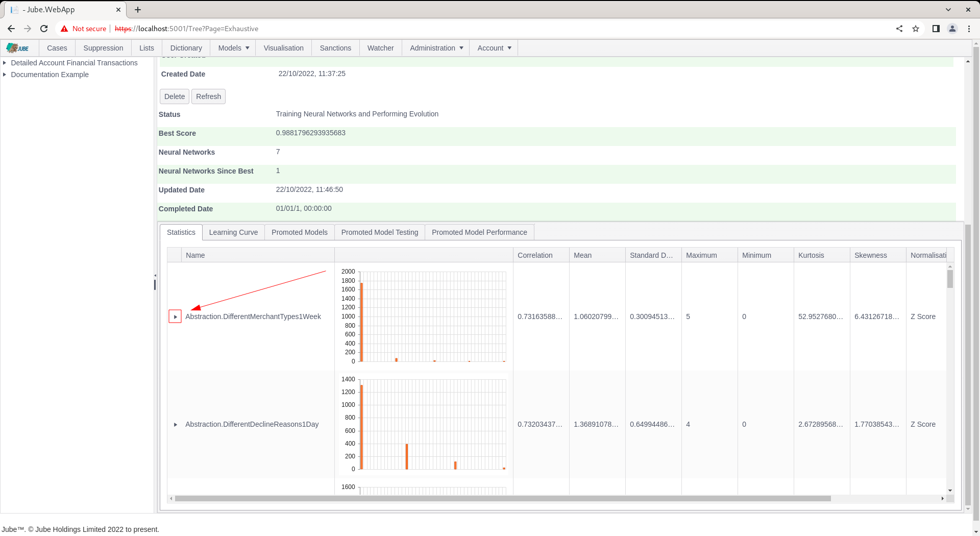Open the Cases menu

point(57,48)
